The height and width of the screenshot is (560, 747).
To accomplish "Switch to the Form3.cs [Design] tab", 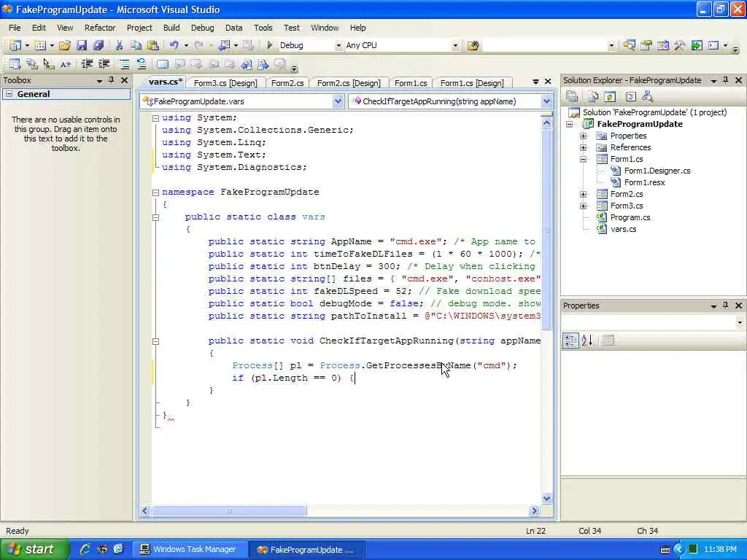I will pos(225,83).
